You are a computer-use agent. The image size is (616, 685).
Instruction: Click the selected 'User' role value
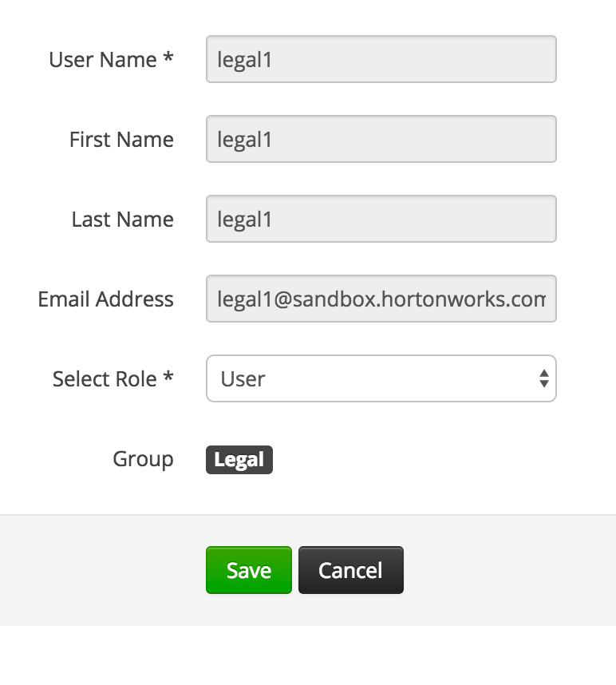click(243, 378)
